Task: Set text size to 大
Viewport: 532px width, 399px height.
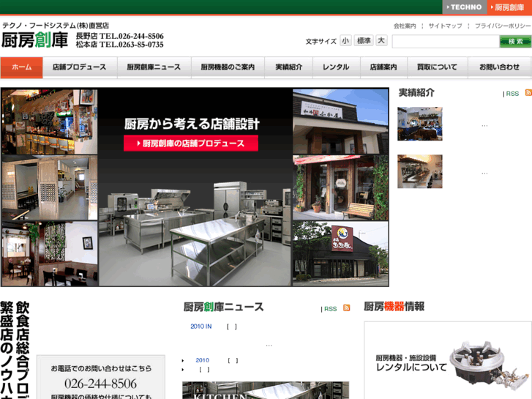Action: click(381, 41)
